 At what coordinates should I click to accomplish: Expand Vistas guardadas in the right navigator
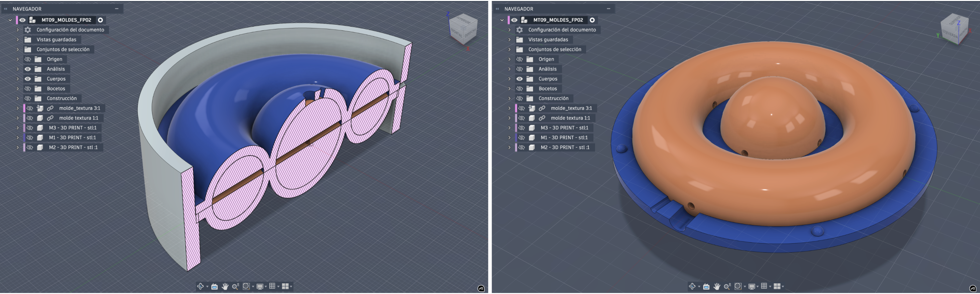(x=509, y=40)
